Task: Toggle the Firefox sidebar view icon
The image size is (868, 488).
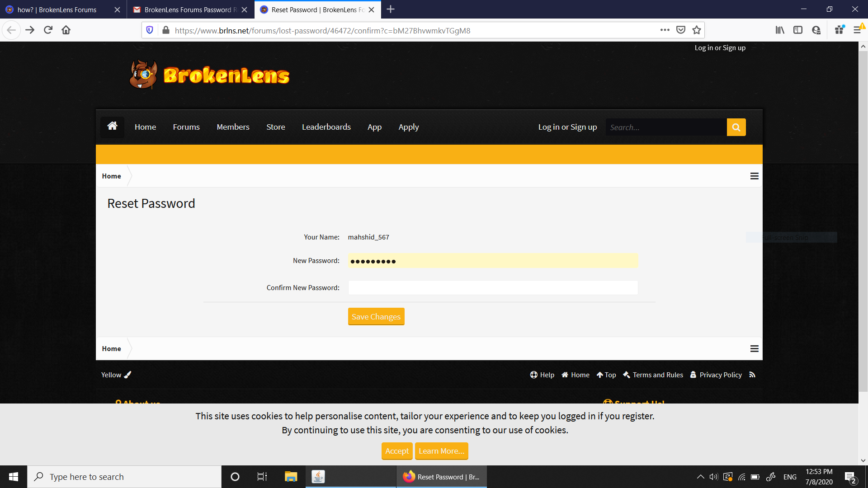Action: pos(798,30)
